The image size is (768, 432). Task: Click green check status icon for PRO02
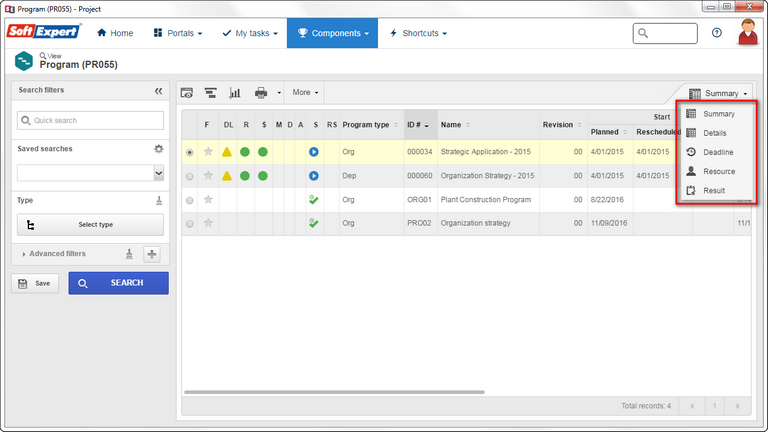click(x=314, y=223)
